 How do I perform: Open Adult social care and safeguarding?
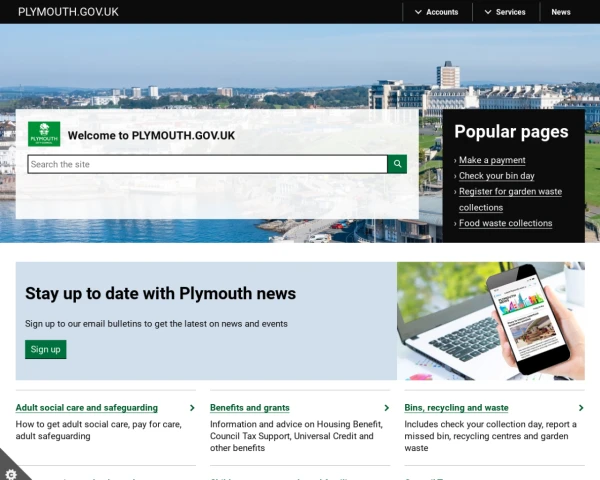coord(86,408)
